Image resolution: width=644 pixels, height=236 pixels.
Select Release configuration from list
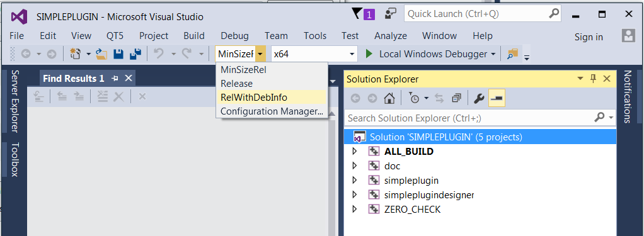pos(272,84)
